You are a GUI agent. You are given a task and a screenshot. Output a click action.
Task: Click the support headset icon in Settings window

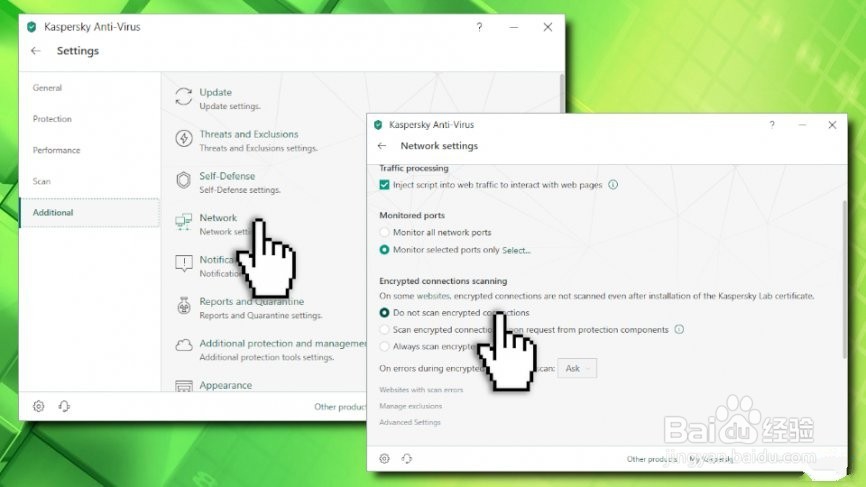pyautogui.click(x=64, y=406)
